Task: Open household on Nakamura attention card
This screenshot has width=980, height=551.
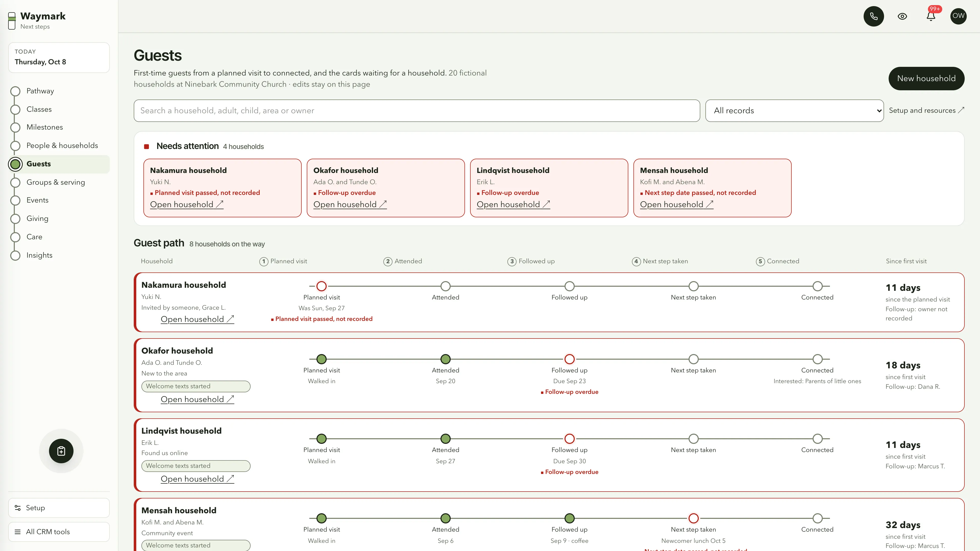Action: pos(187,204)
